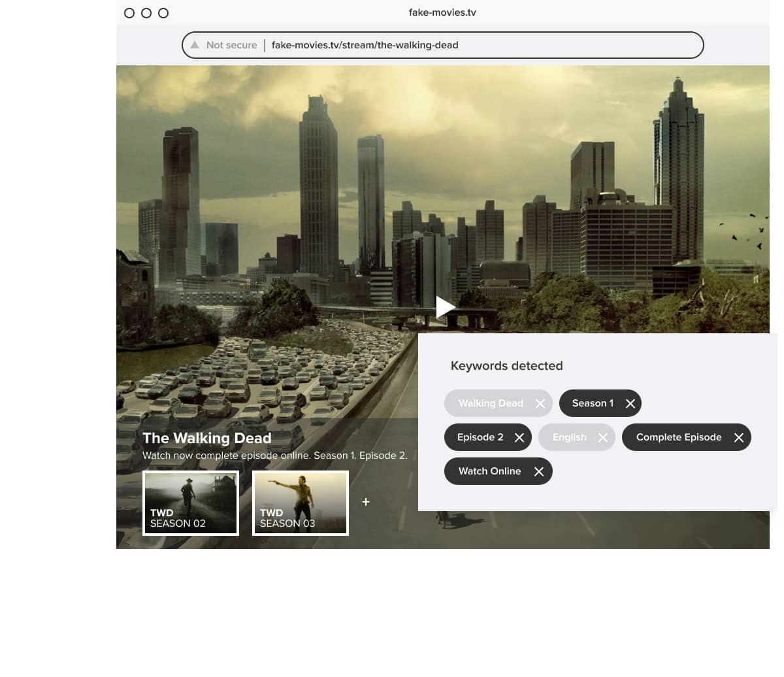The width and height of the screenshot is (784, 677).
Task: Click the first window control circle
Action: coord(129,13)
